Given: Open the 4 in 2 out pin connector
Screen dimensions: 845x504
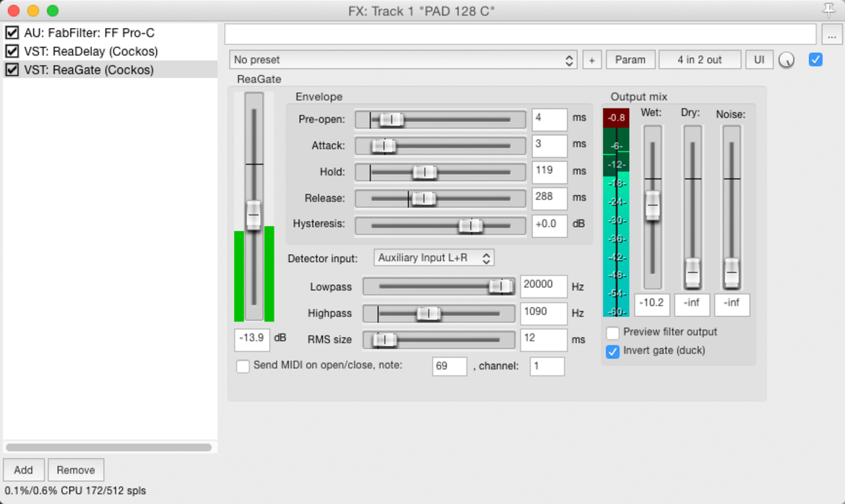Looking at the screenshot, I should (x=700, y=60).
